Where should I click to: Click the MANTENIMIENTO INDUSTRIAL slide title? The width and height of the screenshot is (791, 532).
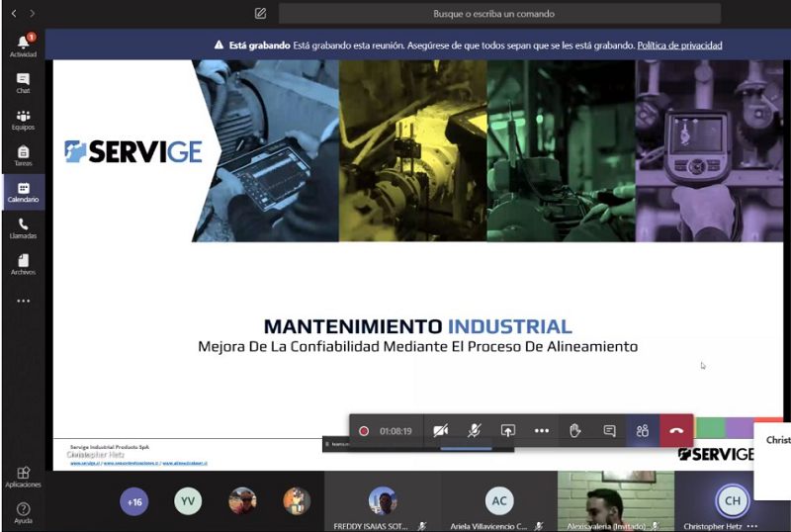[417, 326]
